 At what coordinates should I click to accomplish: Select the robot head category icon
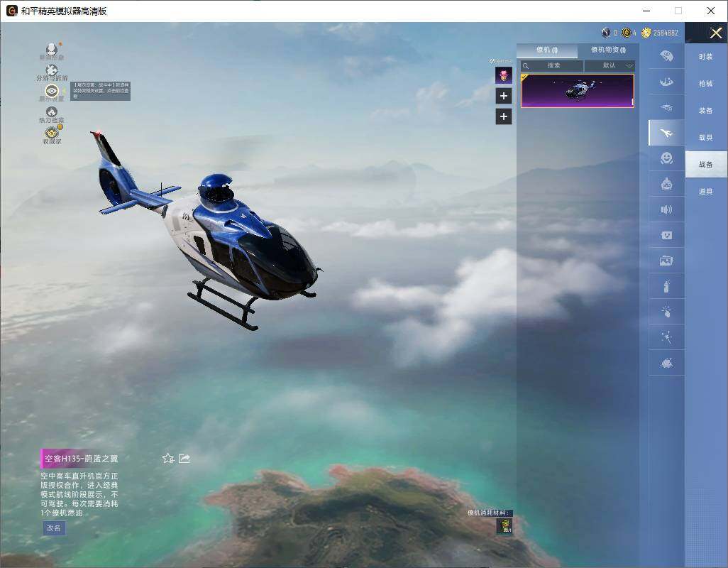[667, 184]
